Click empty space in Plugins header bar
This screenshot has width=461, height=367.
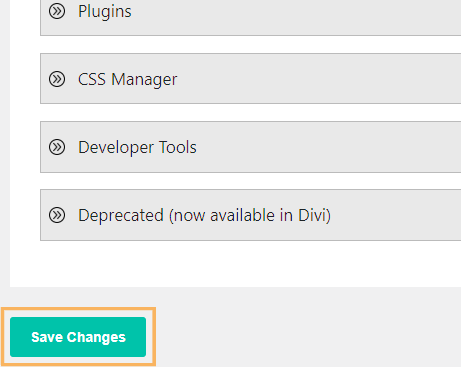point(293,13)
